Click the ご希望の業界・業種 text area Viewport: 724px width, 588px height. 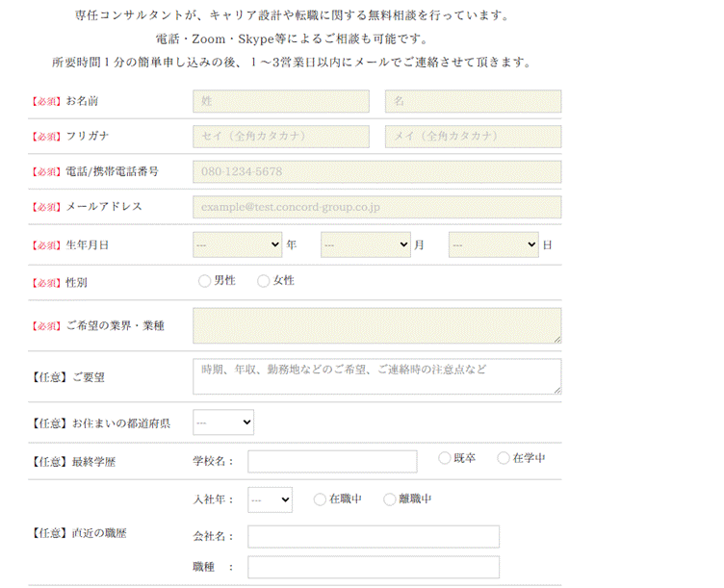pyautogui.click(x=376, y=325)
